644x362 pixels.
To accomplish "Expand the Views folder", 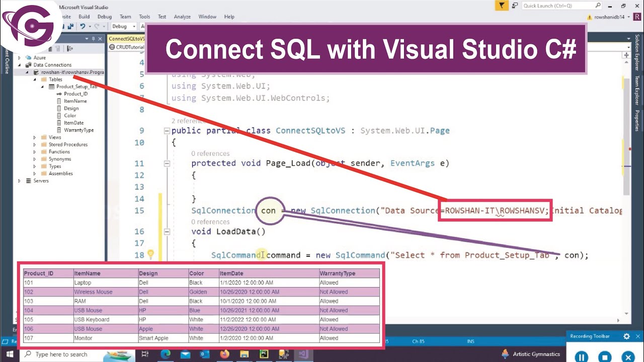I will point(35,137).
